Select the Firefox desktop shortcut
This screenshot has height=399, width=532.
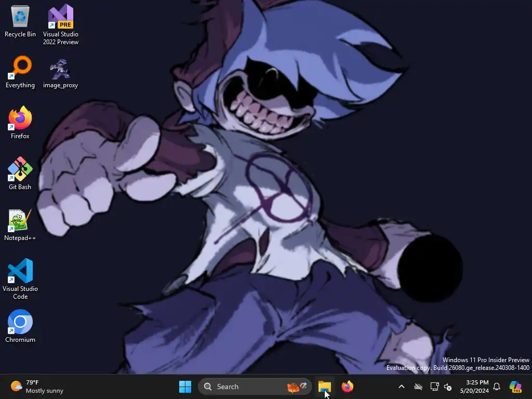coord(20,123)
